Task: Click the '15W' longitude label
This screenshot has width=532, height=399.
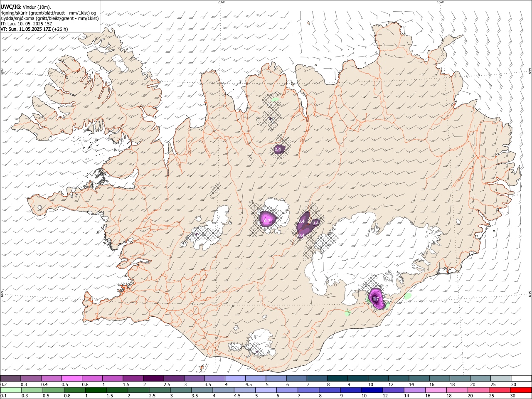Action: (440, 2)
